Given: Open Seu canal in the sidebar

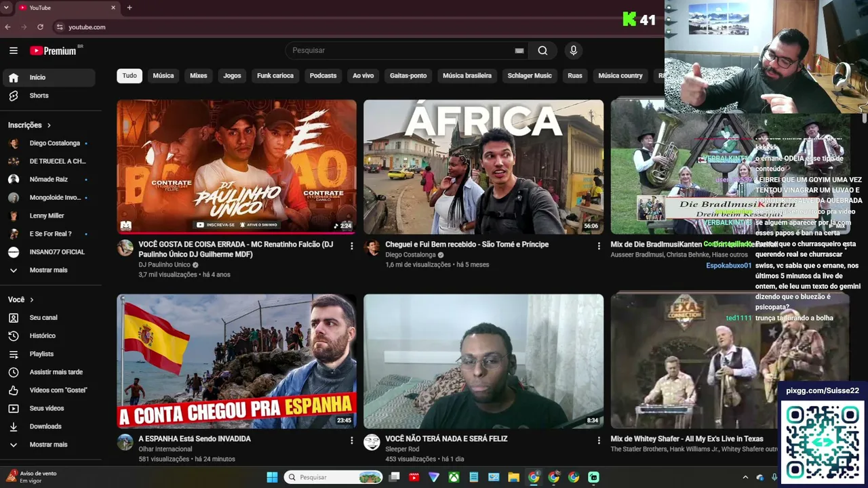Looking at the screenshot, I should pyautogui.click(x=49, y=318).
